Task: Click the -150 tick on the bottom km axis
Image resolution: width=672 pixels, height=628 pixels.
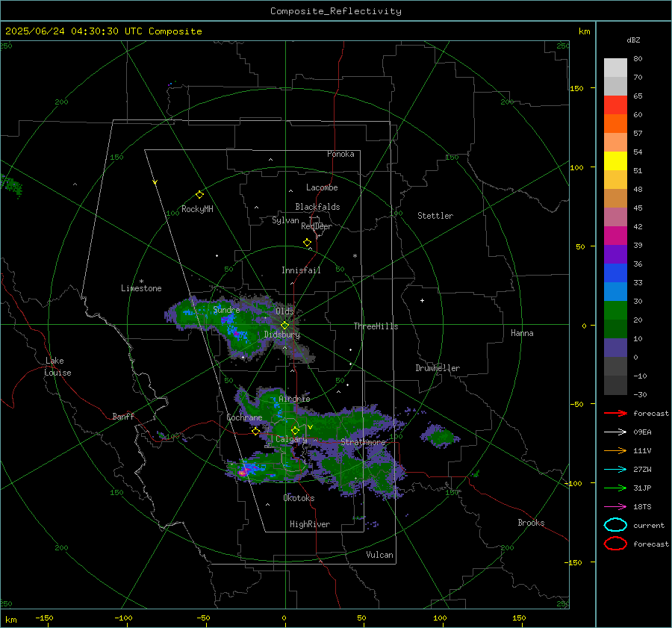Action: [x=44, y=618]
